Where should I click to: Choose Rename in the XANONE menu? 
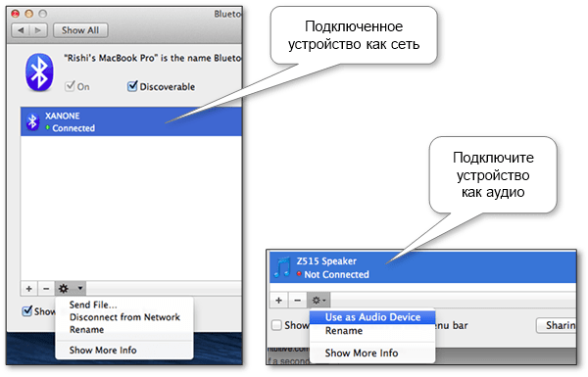tap(86, 330)
